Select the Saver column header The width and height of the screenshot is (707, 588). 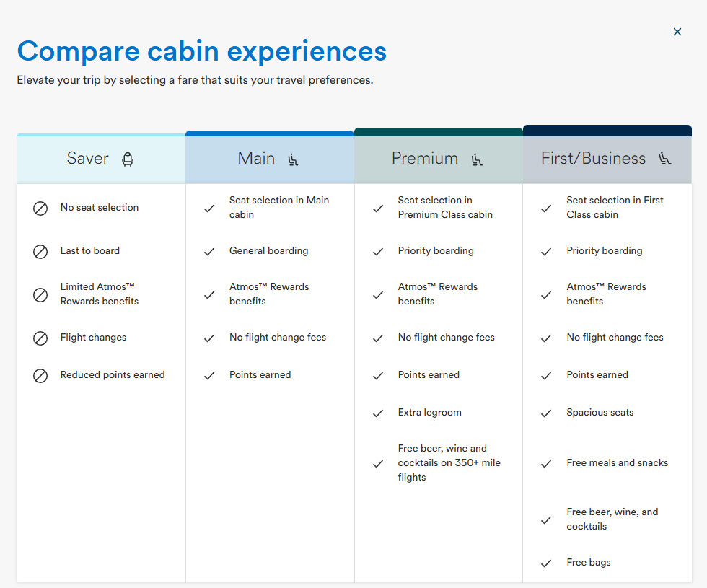tap(88, 159)
